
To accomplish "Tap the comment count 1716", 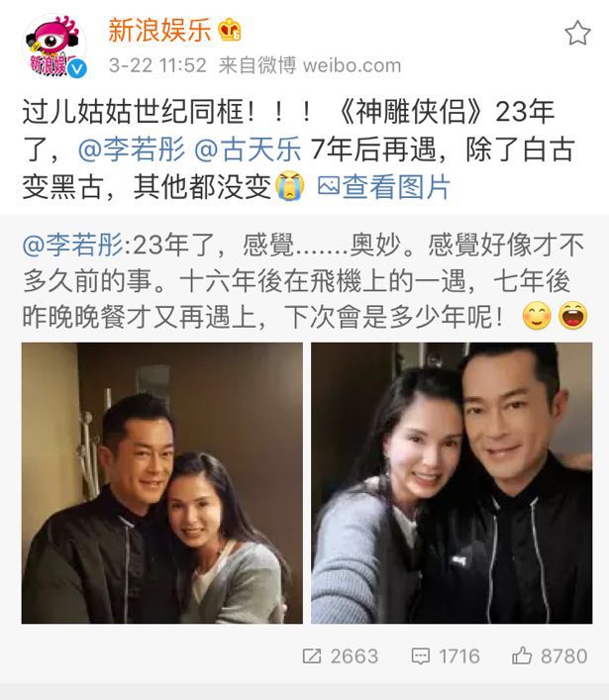I will [x=459, y=656].
